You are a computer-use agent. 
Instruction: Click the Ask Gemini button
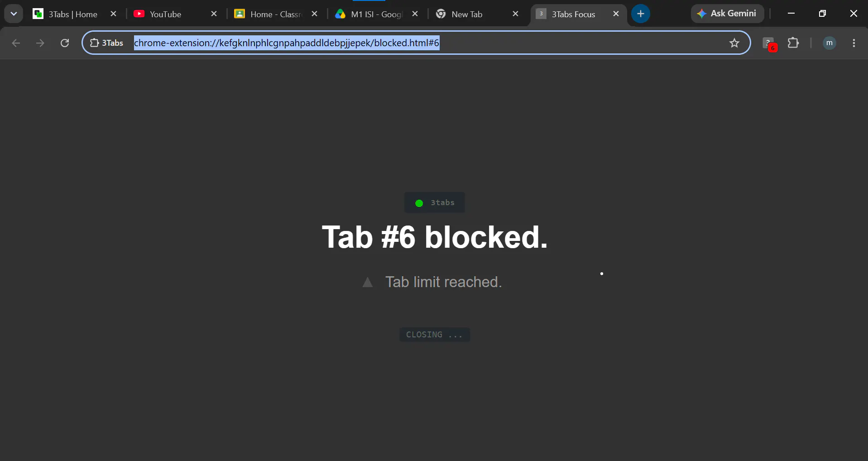point(727,14)
